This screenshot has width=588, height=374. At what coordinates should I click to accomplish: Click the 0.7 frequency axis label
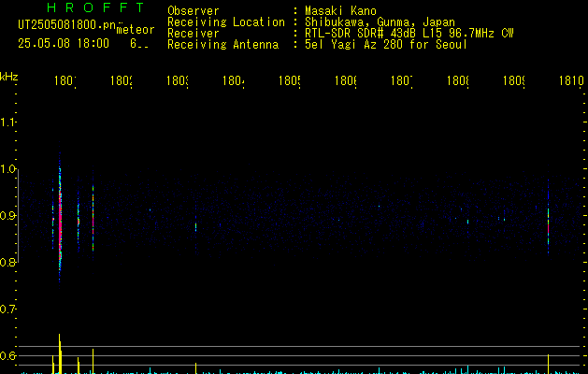click(7, 309)
